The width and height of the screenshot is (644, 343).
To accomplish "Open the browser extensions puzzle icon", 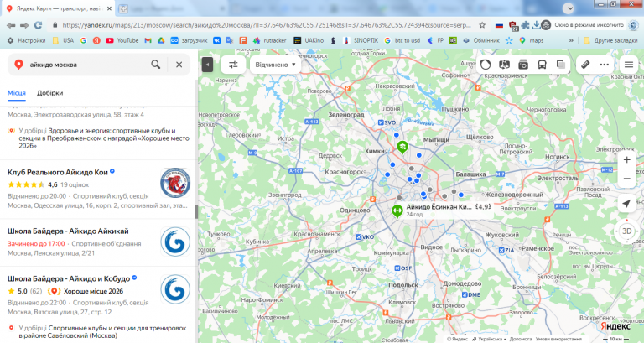I will (525, 25).
